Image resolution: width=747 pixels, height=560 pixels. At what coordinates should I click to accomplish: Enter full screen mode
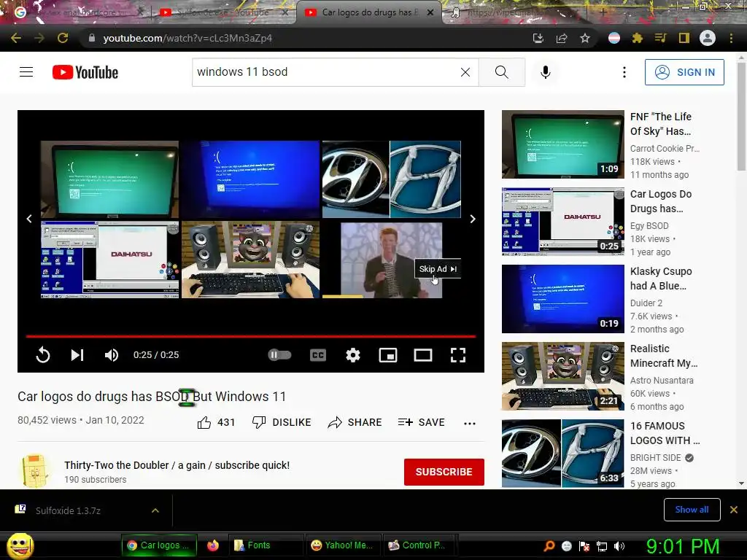458,355
